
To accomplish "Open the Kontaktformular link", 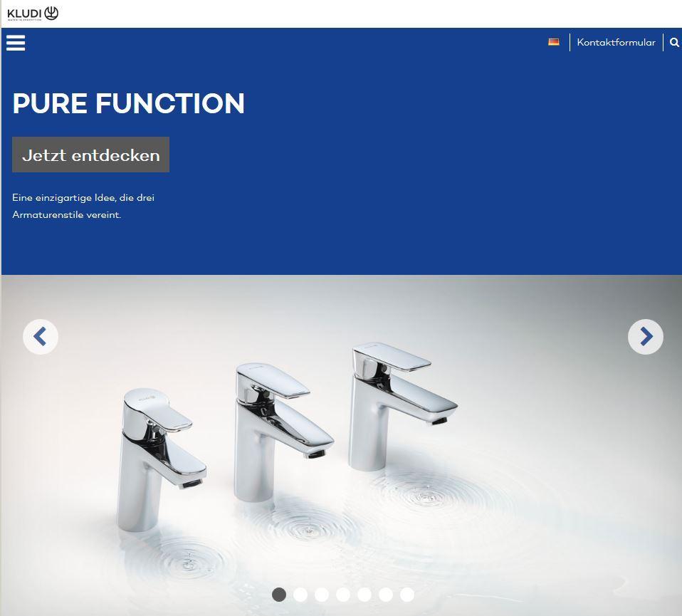I will [x=616, y=42].
